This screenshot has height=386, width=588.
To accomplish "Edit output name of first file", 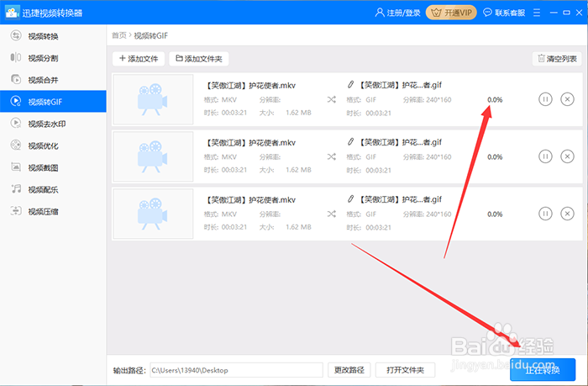I will [350, 84].
